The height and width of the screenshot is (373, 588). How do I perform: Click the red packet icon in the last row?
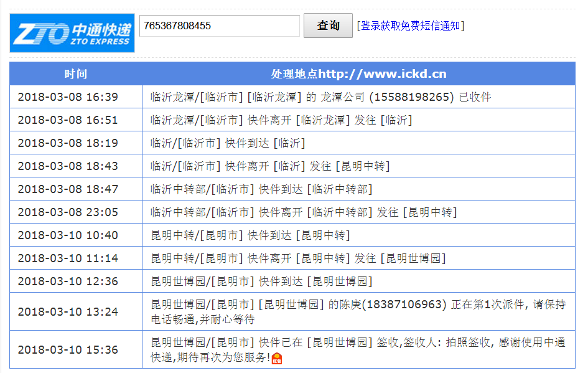(277, 358)
